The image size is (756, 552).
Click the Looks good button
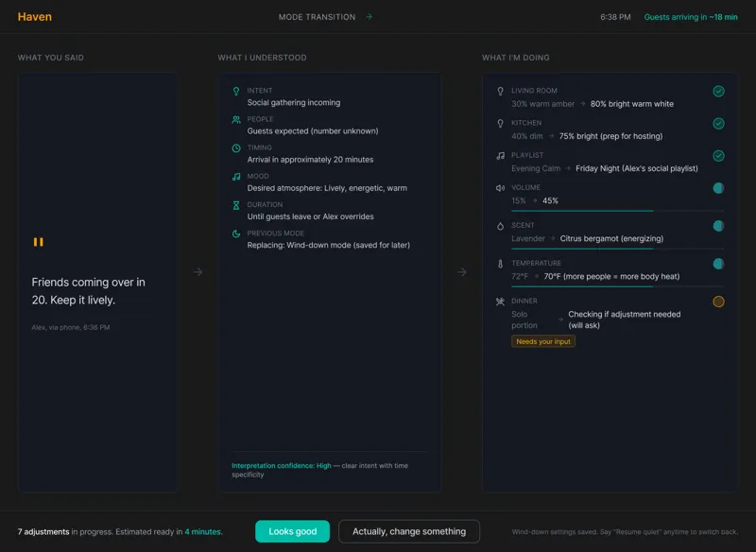(293, 531)
